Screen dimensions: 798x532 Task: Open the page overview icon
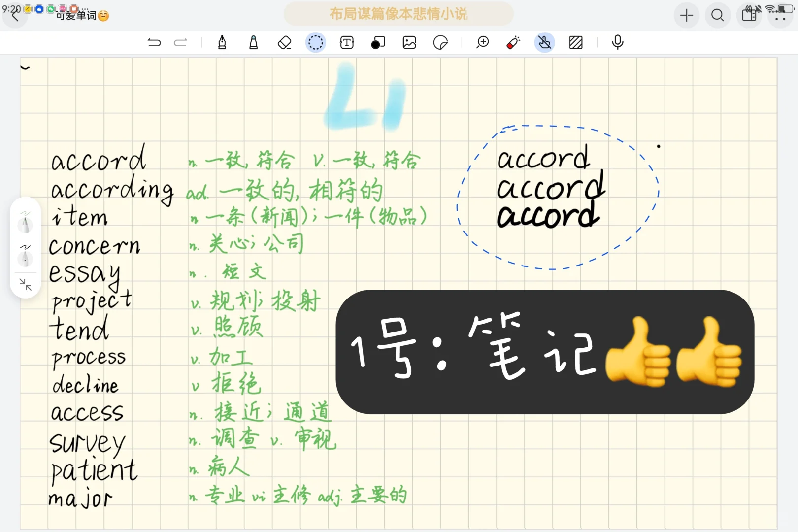[x=749, y=16]
